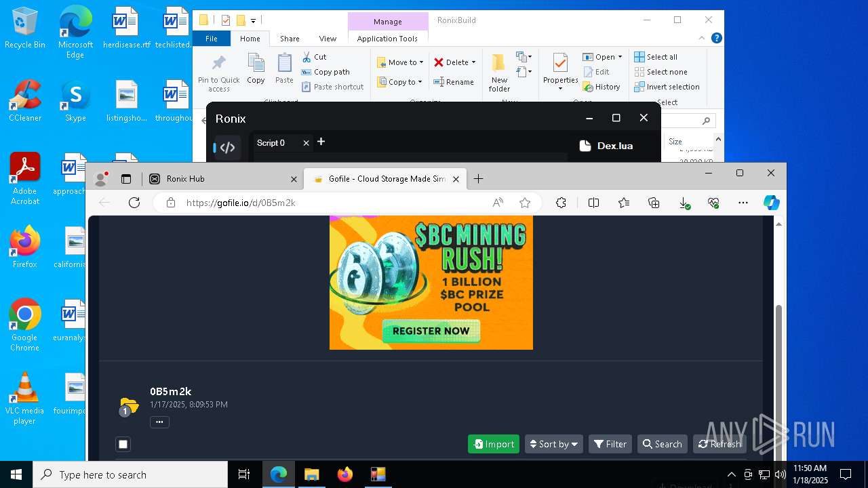Screen dimensions: 868x488
Task: Switch to Share ribbon tab
Action: click(x=290, y=39)
